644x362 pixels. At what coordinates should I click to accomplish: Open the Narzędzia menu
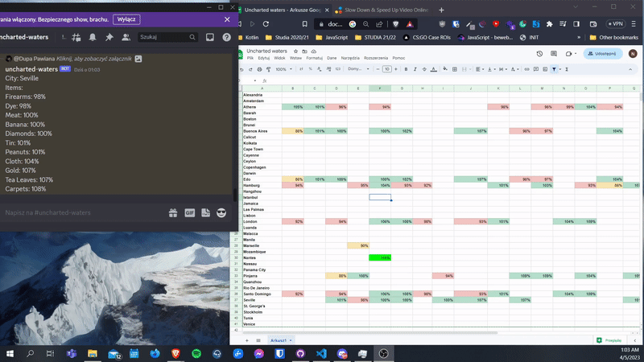coord(350,58)
